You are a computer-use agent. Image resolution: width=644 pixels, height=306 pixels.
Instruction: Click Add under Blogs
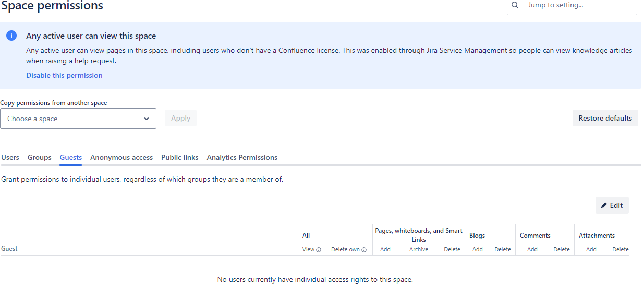pyautogui.click(x=478, y=249)
